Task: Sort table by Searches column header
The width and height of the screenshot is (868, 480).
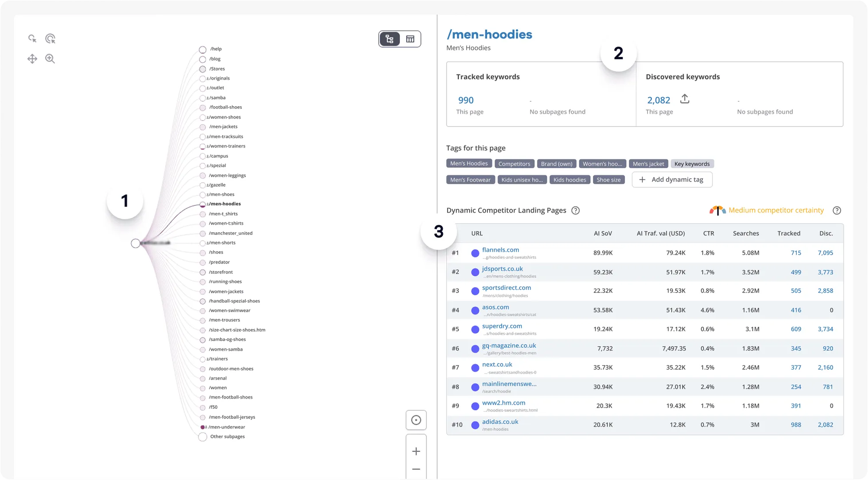Action: (x=745, y=233)
